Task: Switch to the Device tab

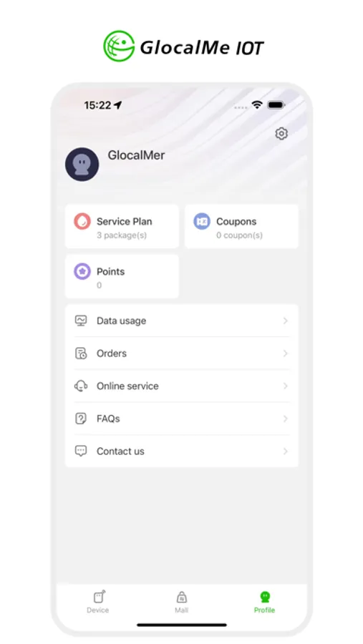Action: (98, 602)
